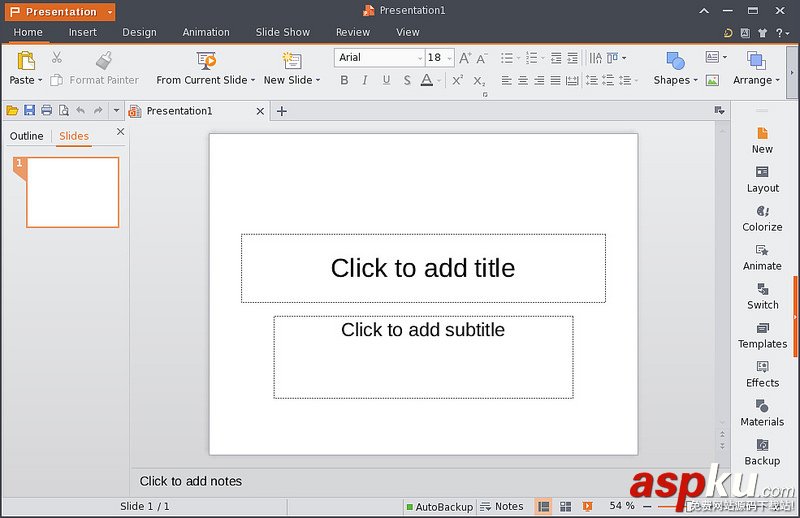Start slideshow with From Current Slide icon
This screenshot has width=800, height=518.
pos(206,60)
